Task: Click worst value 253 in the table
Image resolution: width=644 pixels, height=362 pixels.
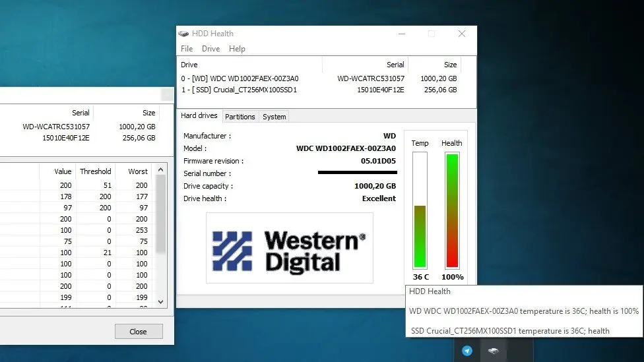Action: pos(141,230)
